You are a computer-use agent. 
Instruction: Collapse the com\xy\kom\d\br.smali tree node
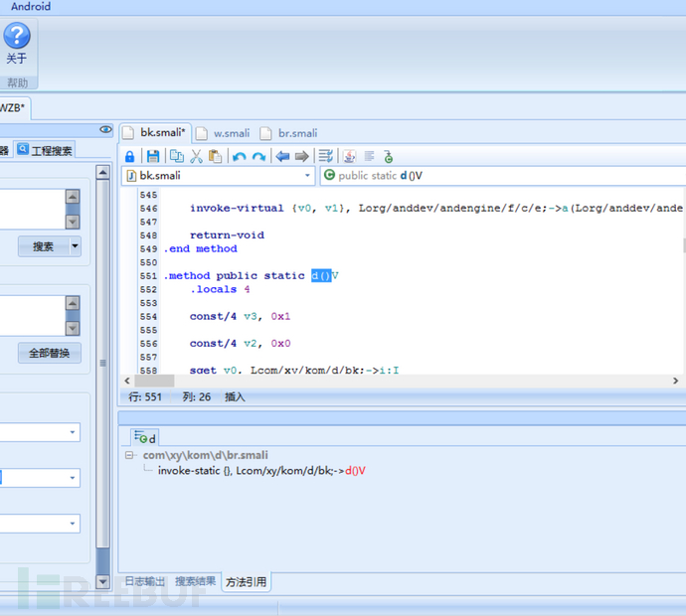[129, 455]
